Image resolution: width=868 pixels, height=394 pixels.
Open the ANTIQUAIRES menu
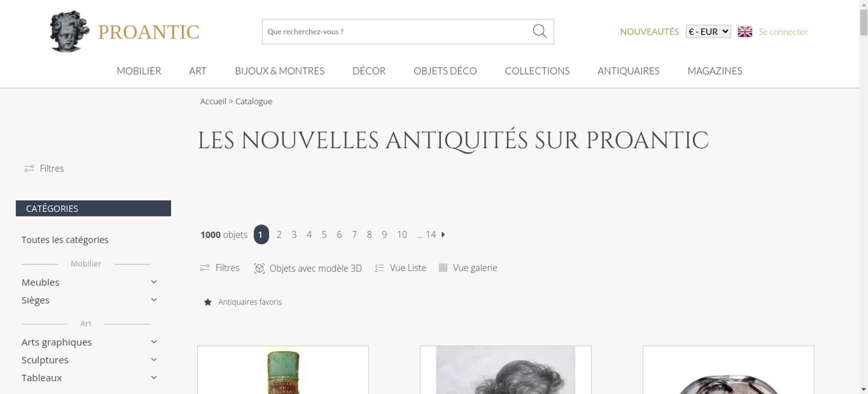pyautogui.click(x=628, y=71)
